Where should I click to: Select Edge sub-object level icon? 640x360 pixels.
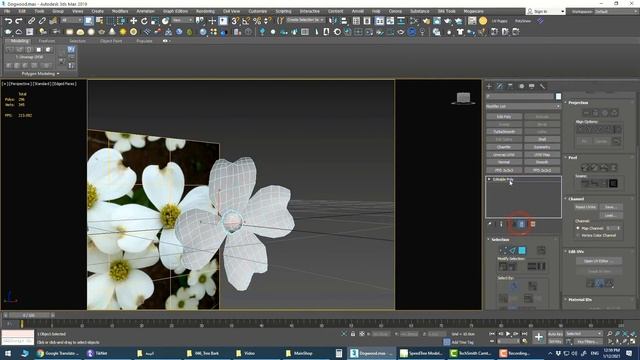tap(512, 250)
